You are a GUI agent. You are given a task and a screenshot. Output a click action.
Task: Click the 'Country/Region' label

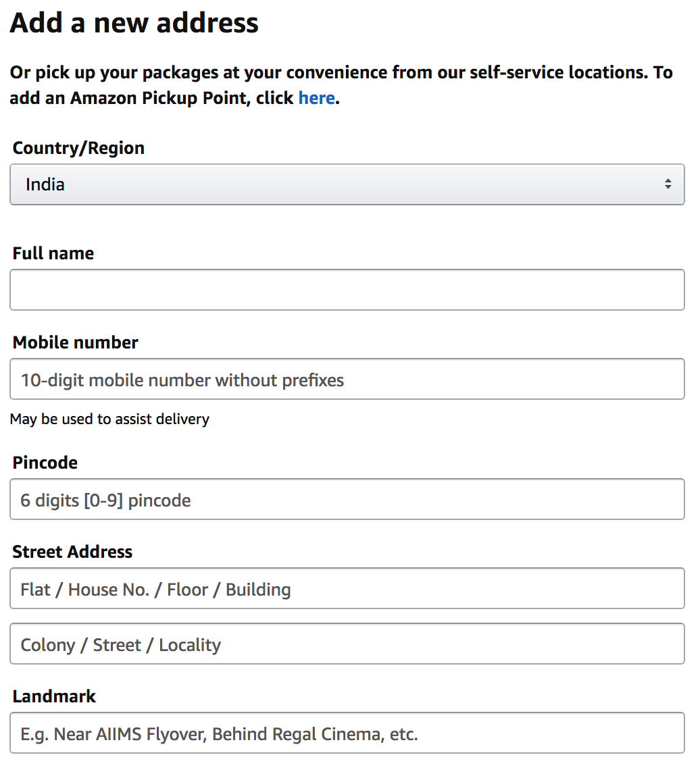click(78, 148)
